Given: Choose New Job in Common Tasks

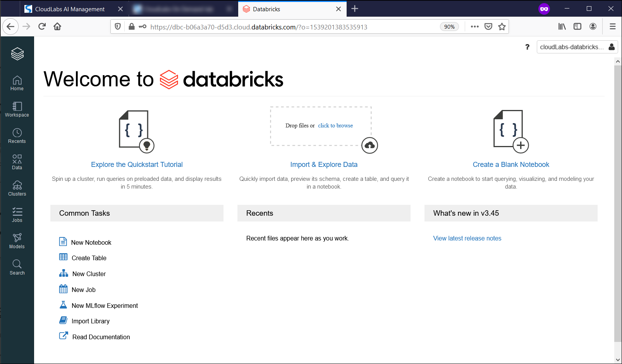Looking at the screenshot, I should point(84,290).
